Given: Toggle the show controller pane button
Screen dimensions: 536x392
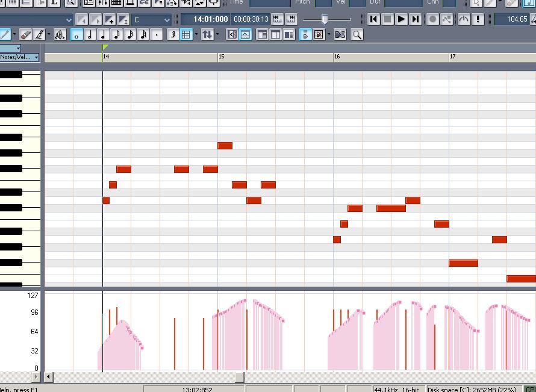Looking at the screenshot, I should [246, 34].
